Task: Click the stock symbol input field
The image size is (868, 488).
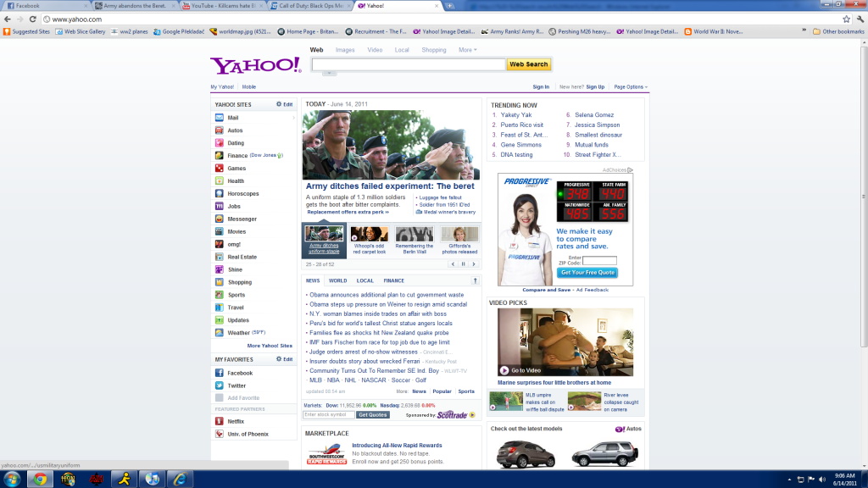Action: [329, 414]
